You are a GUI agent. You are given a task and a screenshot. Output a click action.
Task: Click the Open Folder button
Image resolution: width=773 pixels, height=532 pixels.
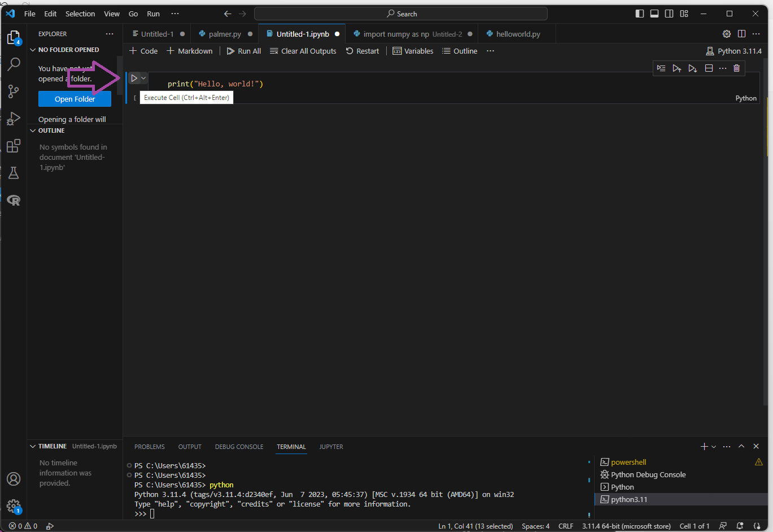click(75, 99)
